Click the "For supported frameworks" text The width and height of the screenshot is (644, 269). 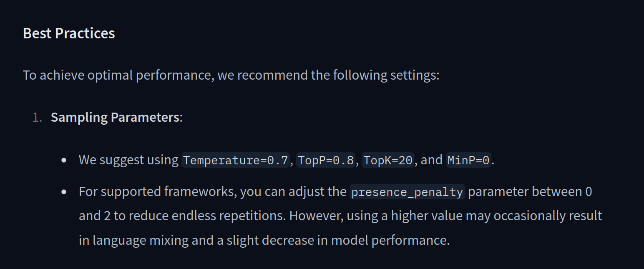(158, 192)
